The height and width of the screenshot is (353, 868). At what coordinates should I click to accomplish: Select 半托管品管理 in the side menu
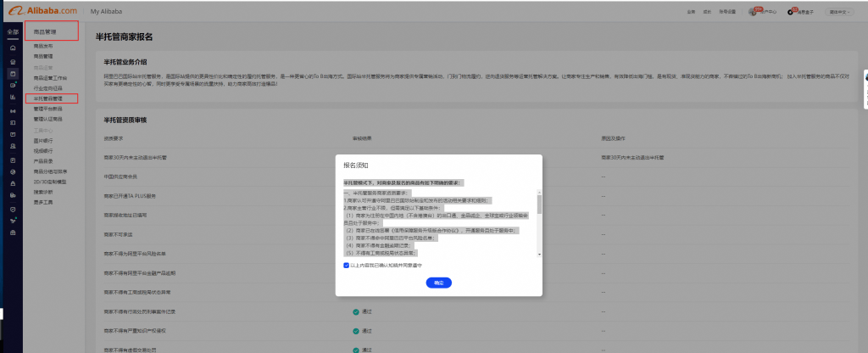click(48, 98)
